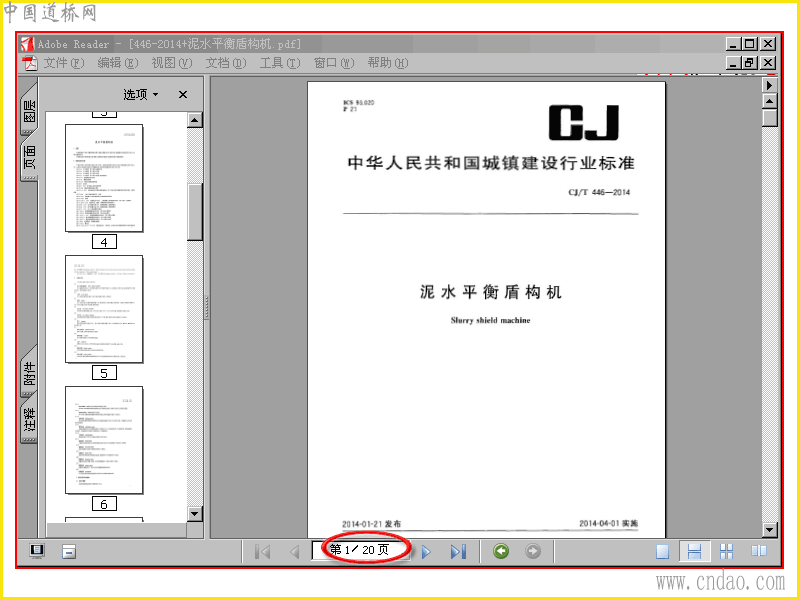This screenshot has width=800, height=600.
Task: Expand the toolbar arrow at the top right
Action: 769,85
